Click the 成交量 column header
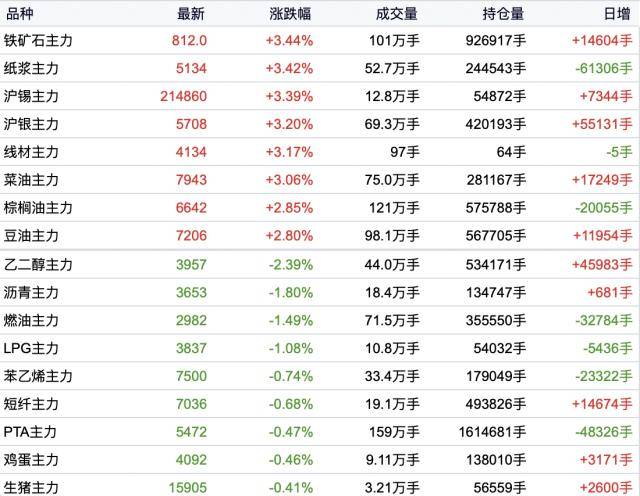The image size is (640, 496). pos(397,14)
